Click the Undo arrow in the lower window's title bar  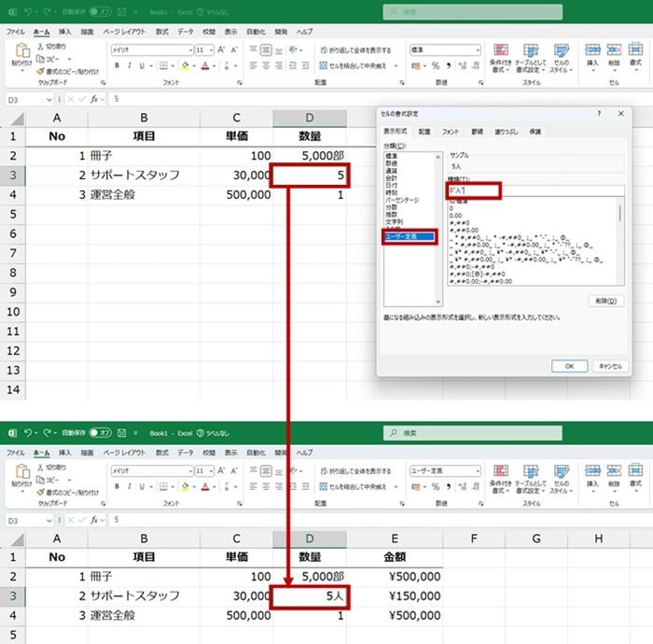(x=29, y=433)
